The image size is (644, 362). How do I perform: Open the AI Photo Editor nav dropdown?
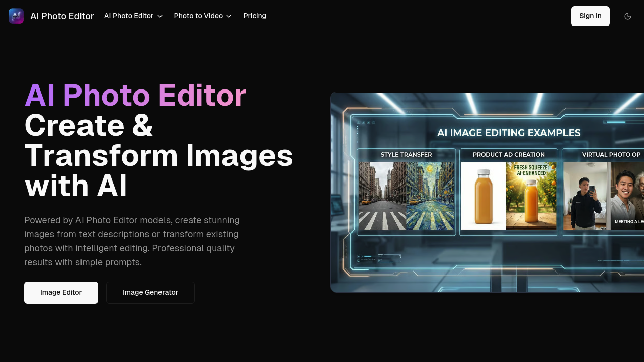click(x=129, y=16)
